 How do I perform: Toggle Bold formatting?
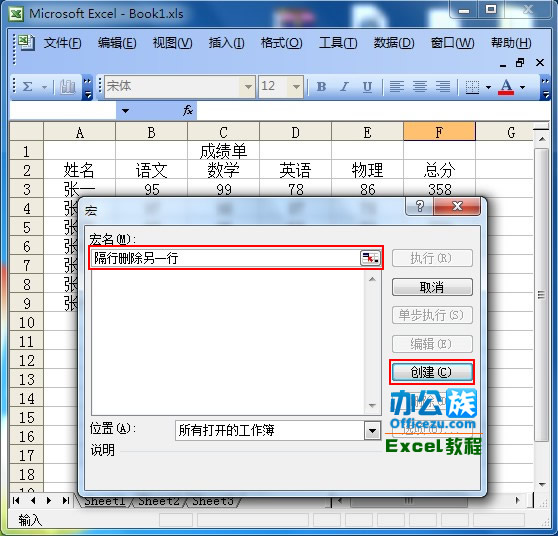[321, 87]
